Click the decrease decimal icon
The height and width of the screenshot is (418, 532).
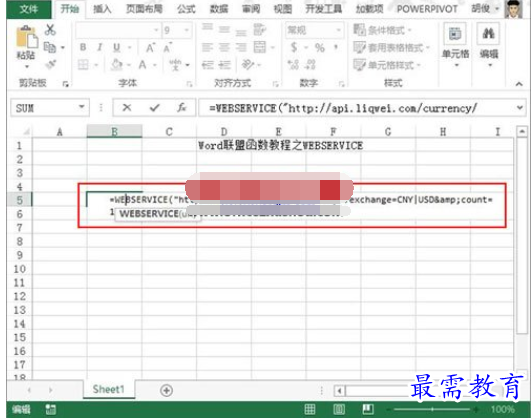pyautogui.click(x=310, y=64)
